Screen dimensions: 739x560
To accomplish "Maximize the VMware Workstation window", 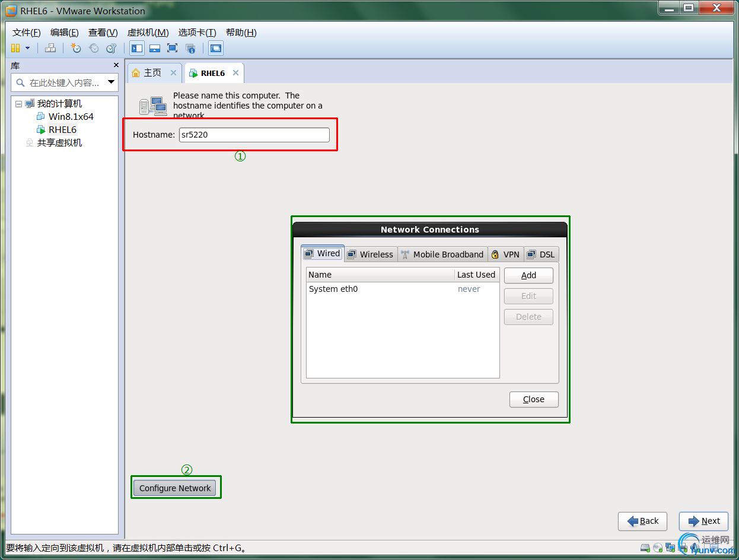I will click(688, 8).
